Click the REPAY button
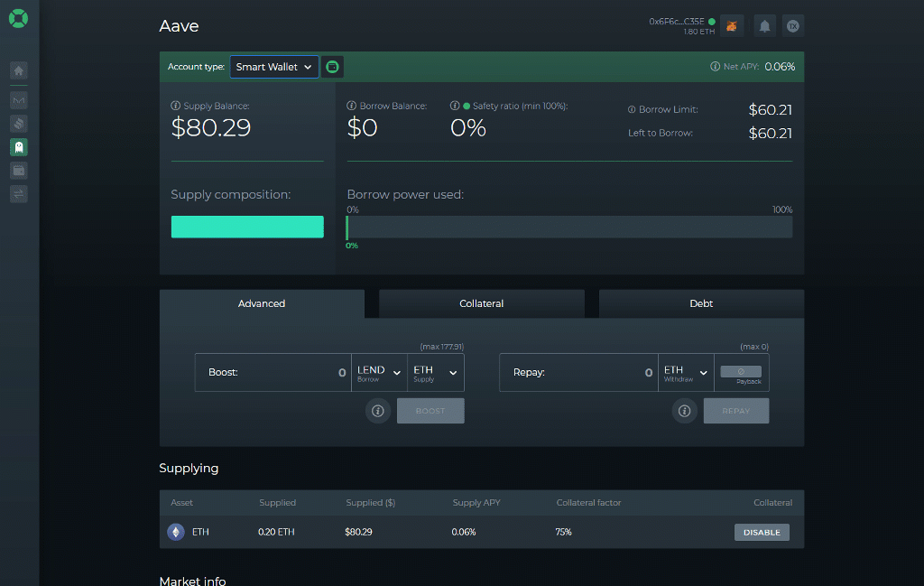The height and width of the screenshot is (586, 924). [736, 411]
